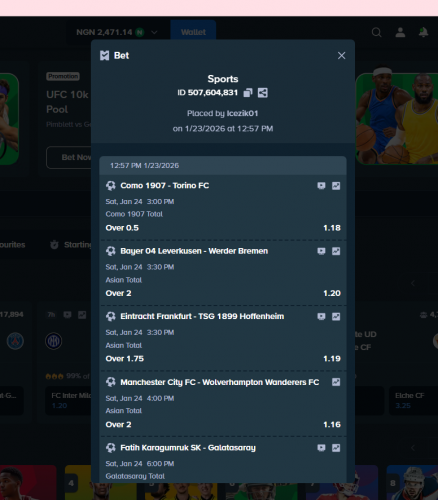This screenshot has height=500, width=438.
Task: Click the Promotion badge on UFC card
Action: pyautogui.click(x=63, y=76)
